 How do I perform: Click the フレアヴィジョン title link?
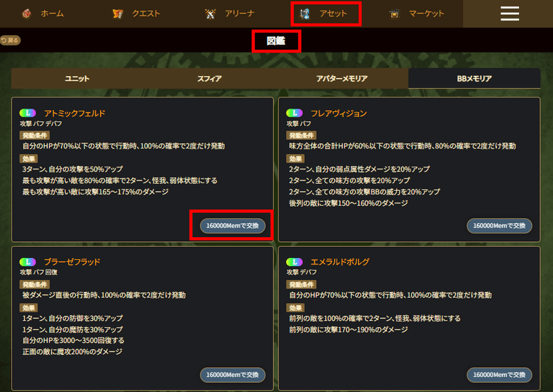click(x=339, y=113)
